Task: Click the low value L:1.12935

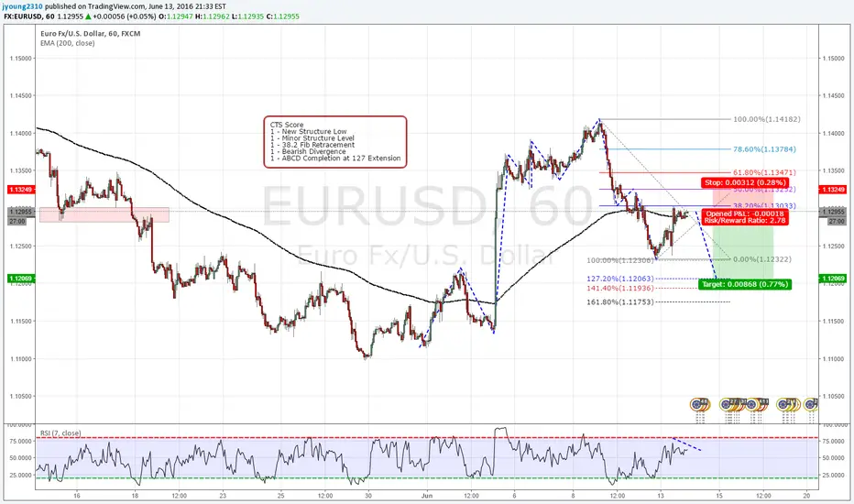Action: click(x=247, y=16)
